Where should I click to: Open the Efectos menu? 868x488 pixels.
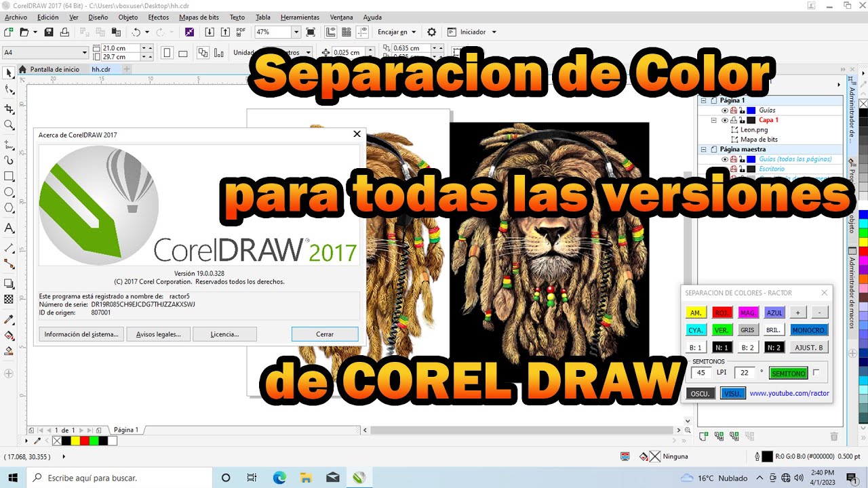click(158, 17)
